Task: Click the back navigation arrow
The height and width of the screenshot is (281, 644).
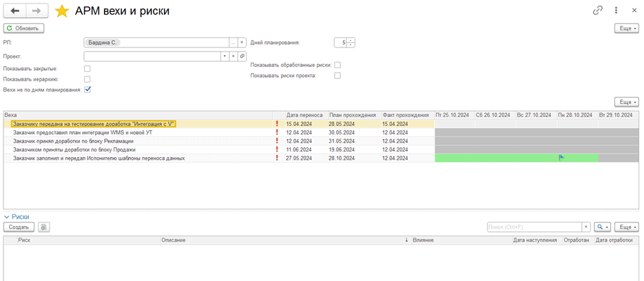Action: click(14, 11)
